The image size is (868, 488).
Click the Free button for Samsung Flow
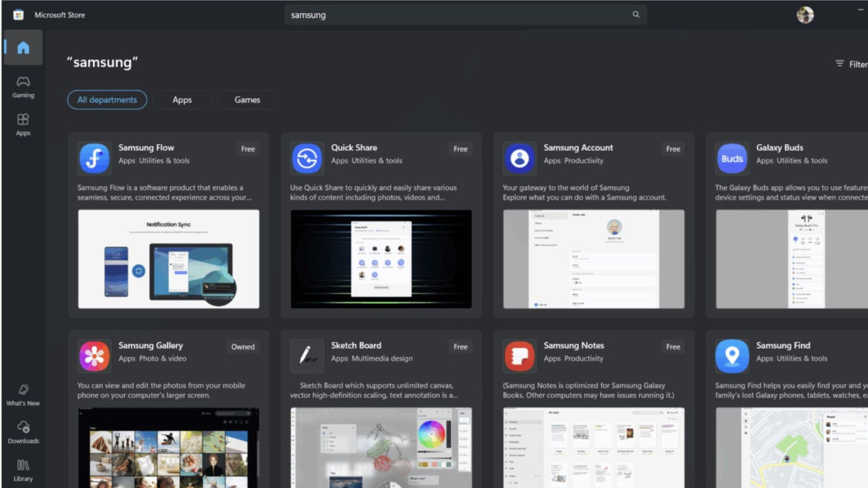[x=248, y=149]
